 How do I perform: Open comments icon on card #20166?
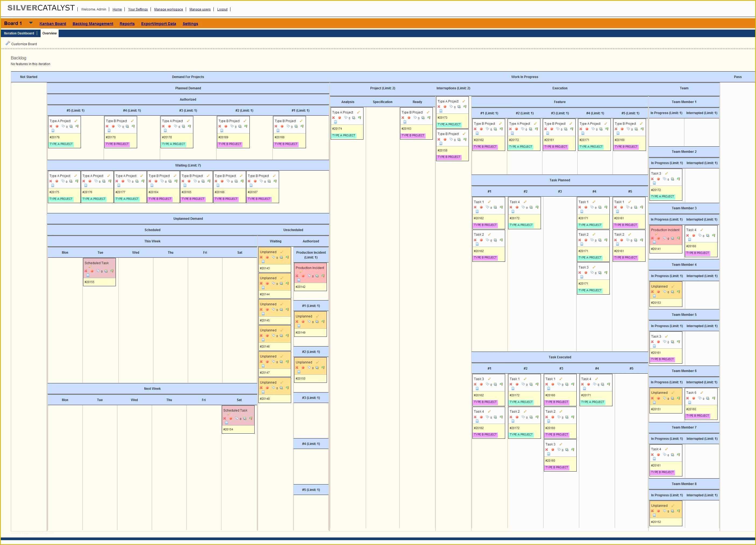point(228,181)
